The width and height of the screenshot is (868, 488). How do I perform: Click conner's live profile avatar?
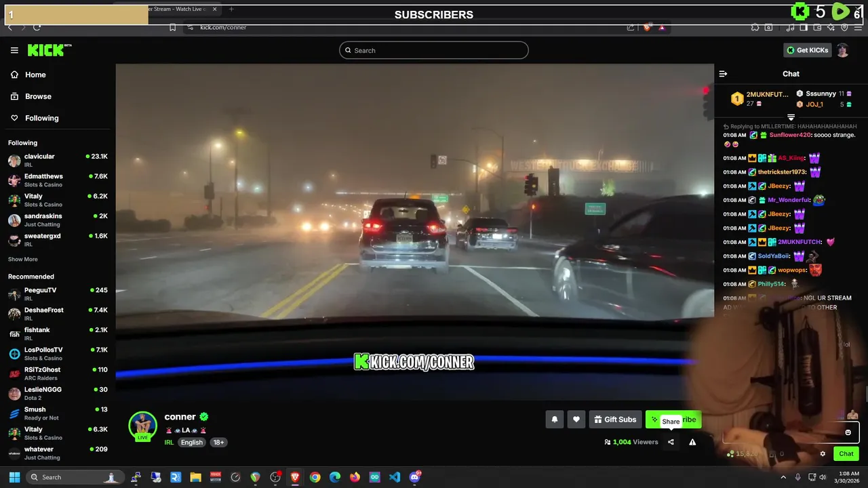142,426
